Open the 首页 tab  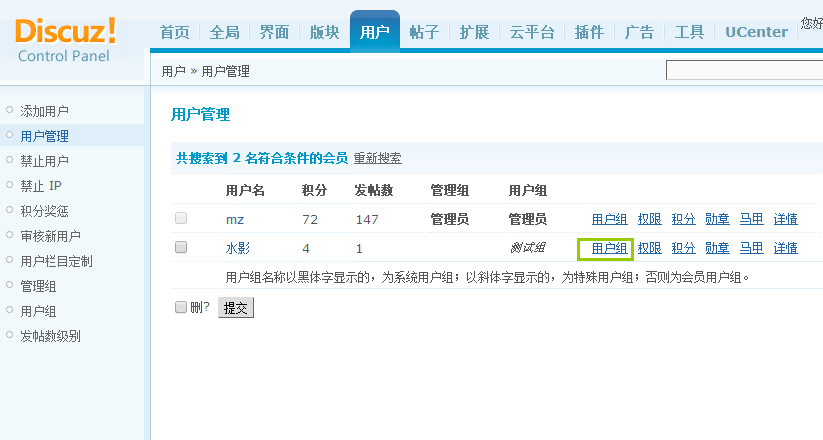click(175, 32)
